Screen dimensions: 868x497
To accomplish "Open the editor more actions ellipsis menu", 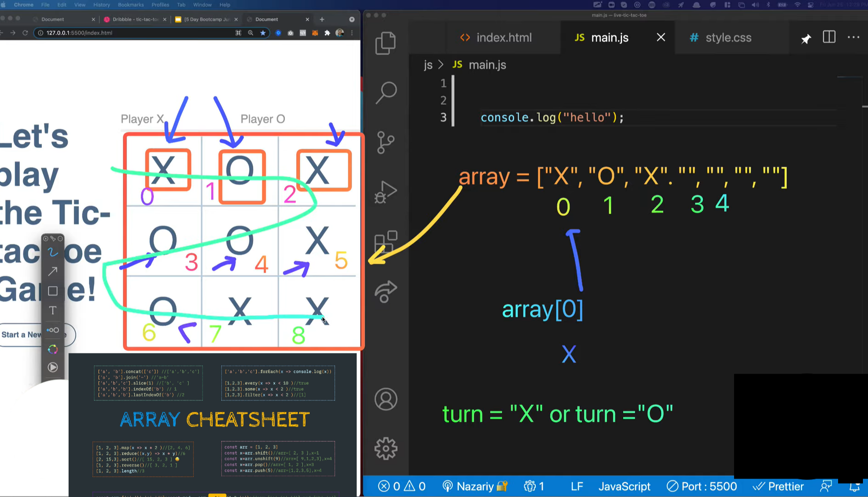I will 853,37.
